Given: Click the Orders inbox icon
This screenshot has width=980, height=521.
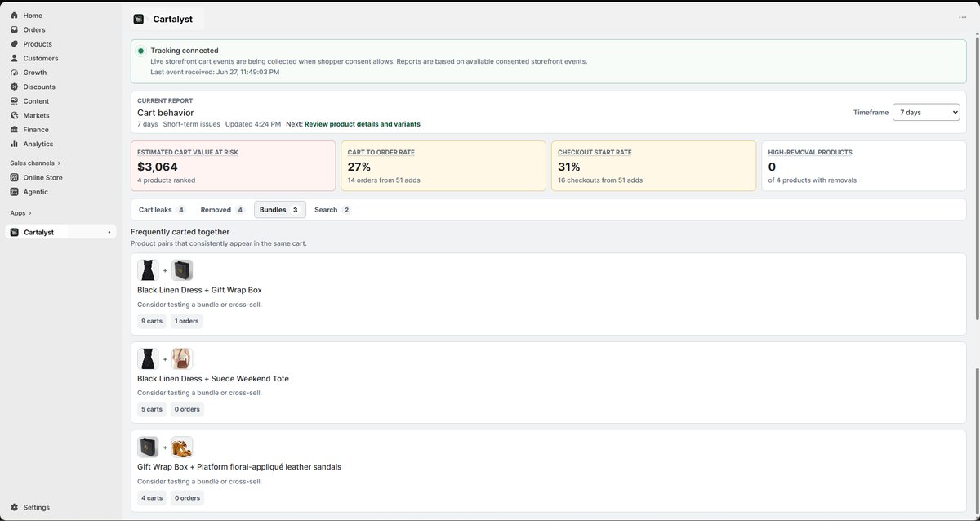Looking at the screenshot, I should [15, 29].
